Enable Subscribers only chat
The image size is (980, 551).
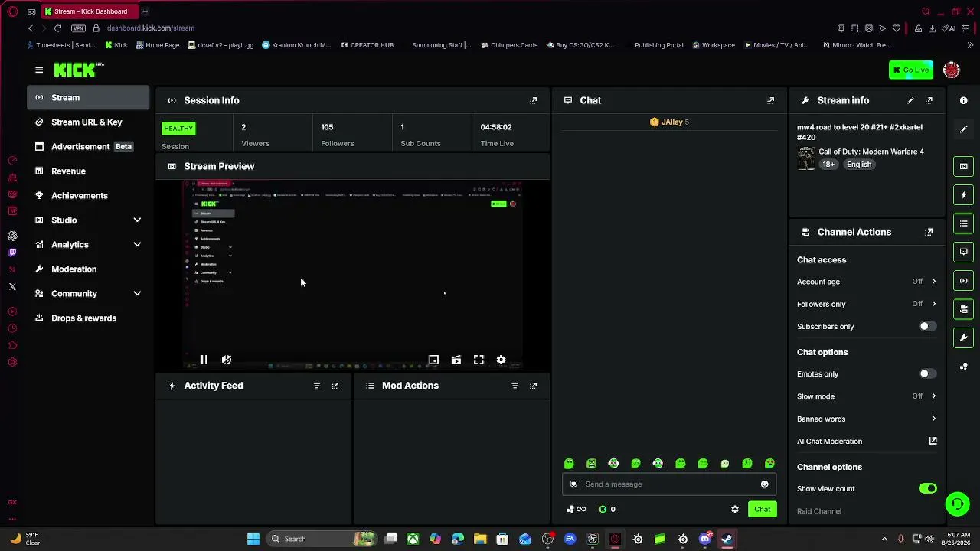pyautogui.click(x=927, y=326)
